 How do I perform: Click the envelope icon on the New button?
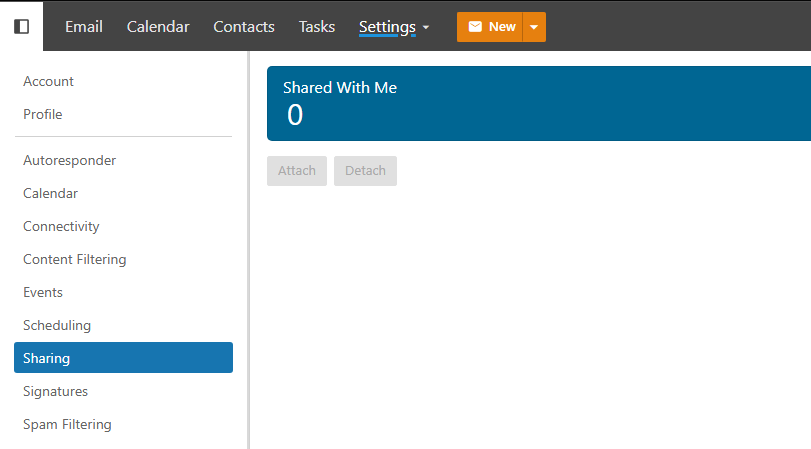(x=475, y=27)
